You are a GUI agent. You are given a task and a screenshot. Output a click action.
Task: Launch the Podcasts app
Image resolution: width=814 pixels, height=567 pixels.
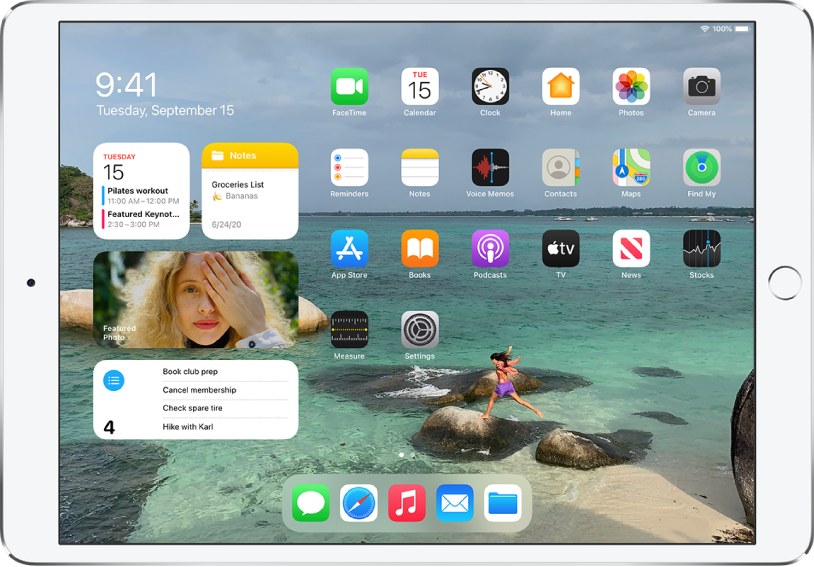click(490, 248)
